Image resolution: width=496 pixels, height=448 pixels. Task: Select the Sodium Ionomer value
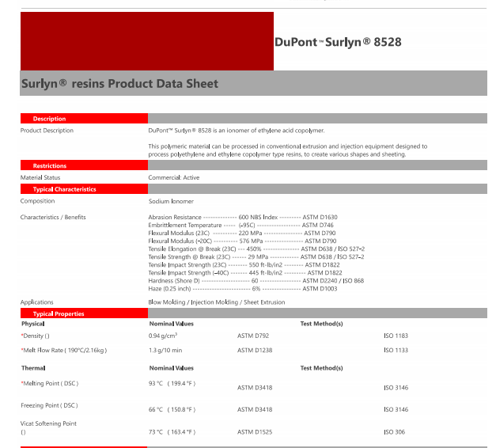click(x=171, y=201)
